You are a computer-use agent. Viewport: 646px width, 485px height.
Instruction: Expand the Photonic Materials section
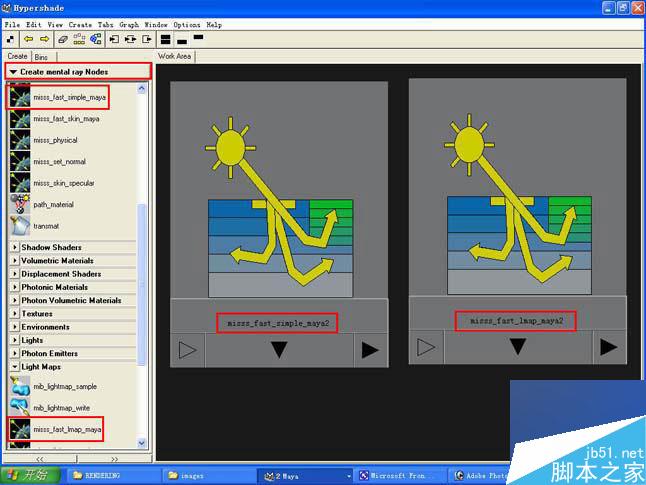coord(15,287)
